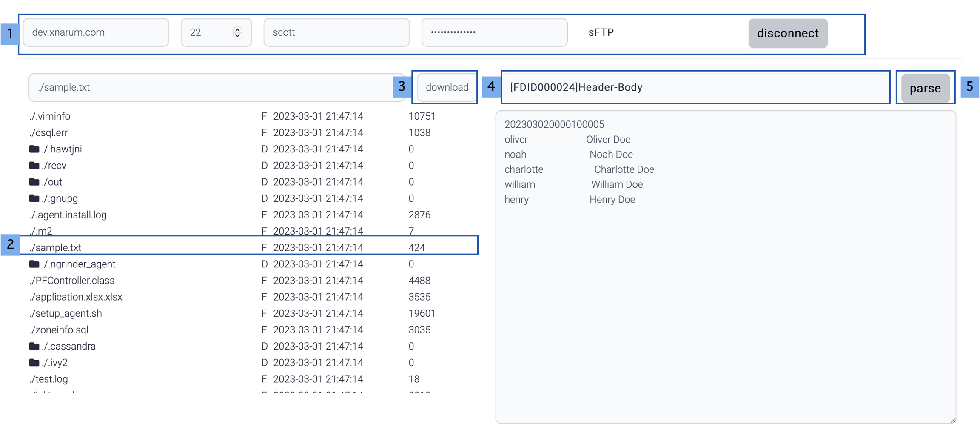Click the resize handle of the output textarea
This screenshot has width=980, height=430.
point(953,420)
